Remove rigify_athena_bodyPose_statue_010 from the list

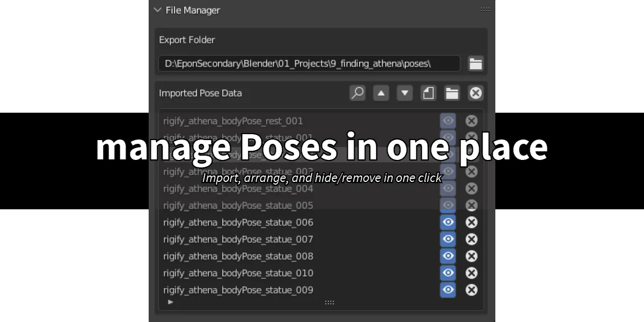click(471, 273)
